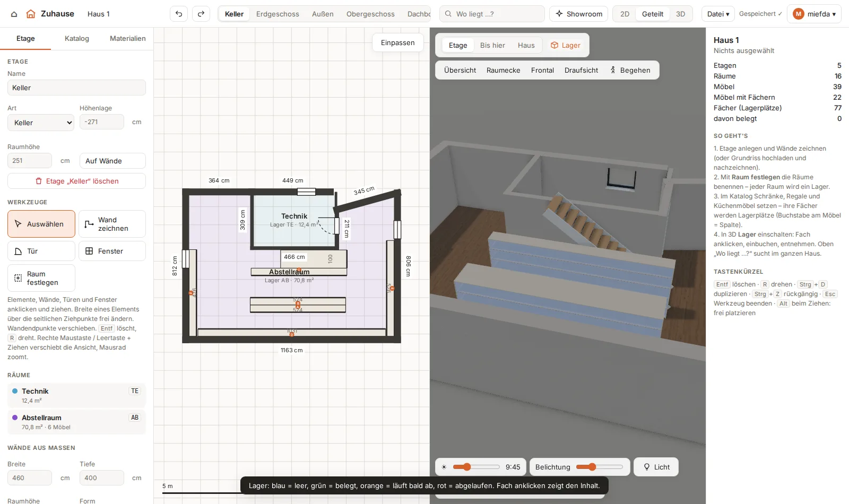Click the floor Name field with Keller
This screenshot has height=504, width=849.
(x=76, y=88)
